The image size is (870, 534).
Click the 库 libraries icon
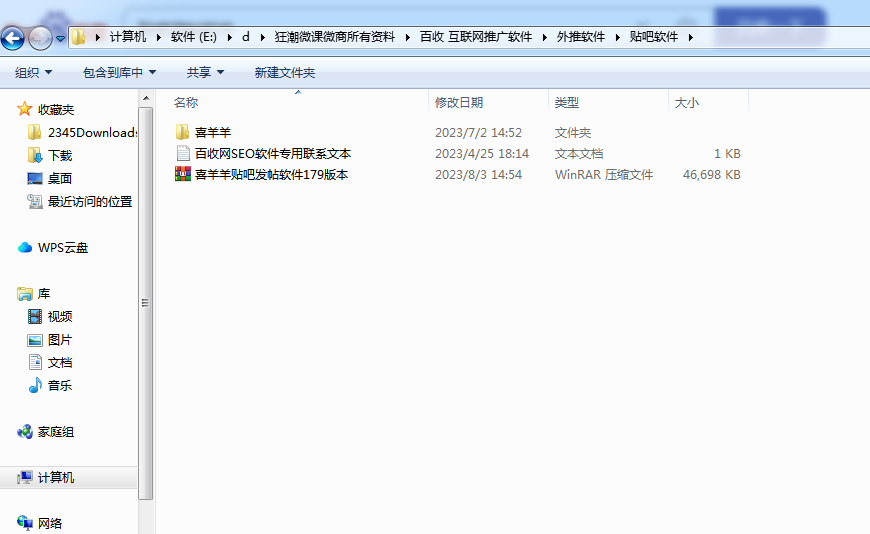click(25, 294)
